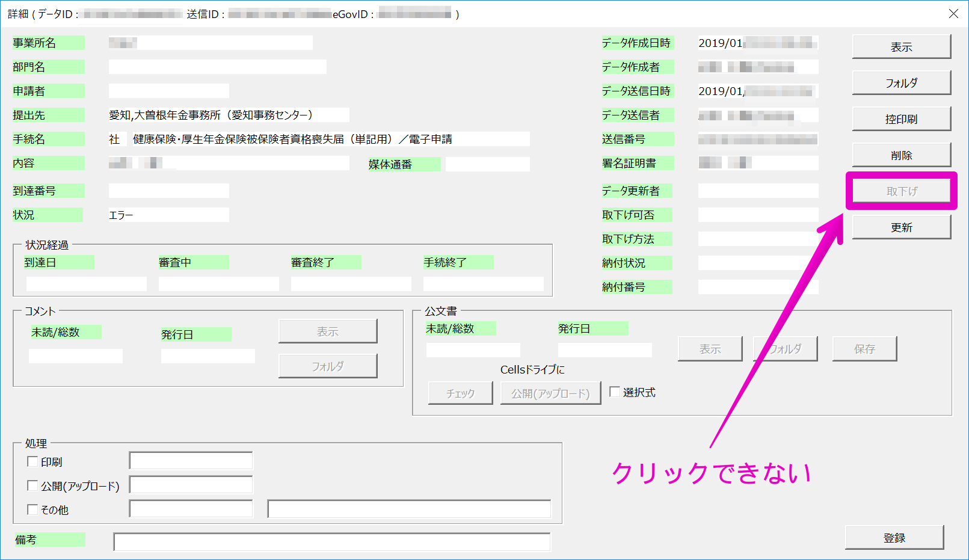Click the greyed 取下げ button
The height and width of the screenshot is (560, 969).
[901, 191]
